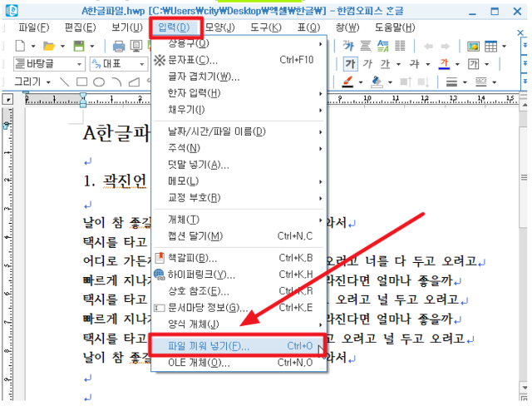Screen dimensions: 532x411
Task: Click the character shape 가 icon
Action: pyautogui.click(x=348, y=46)
